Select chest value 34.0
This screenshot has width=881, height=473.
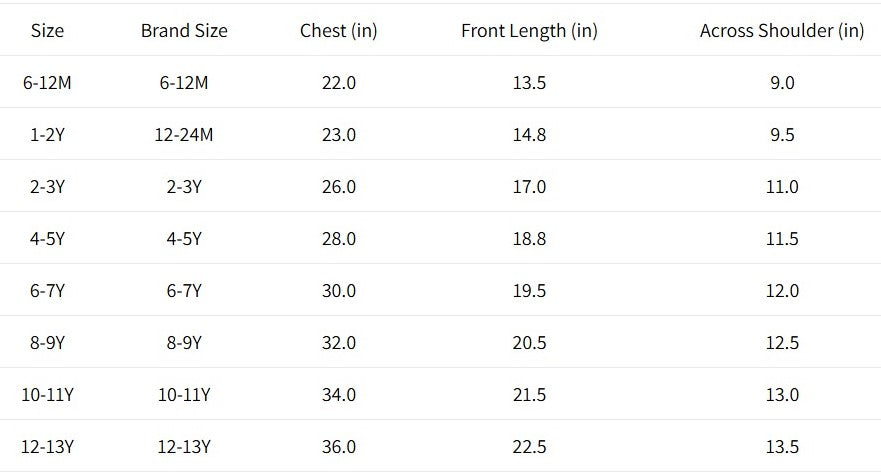tap(338, 395)
